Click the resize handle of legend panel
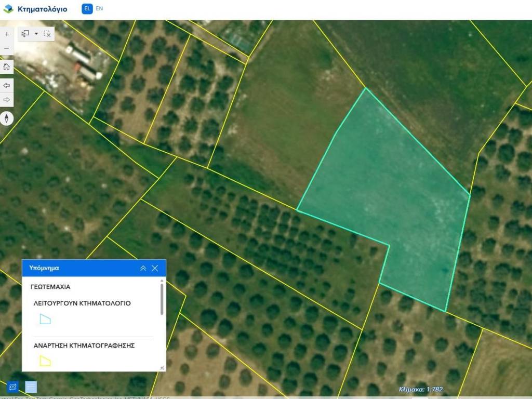532x399 pixels. [162, 367]
